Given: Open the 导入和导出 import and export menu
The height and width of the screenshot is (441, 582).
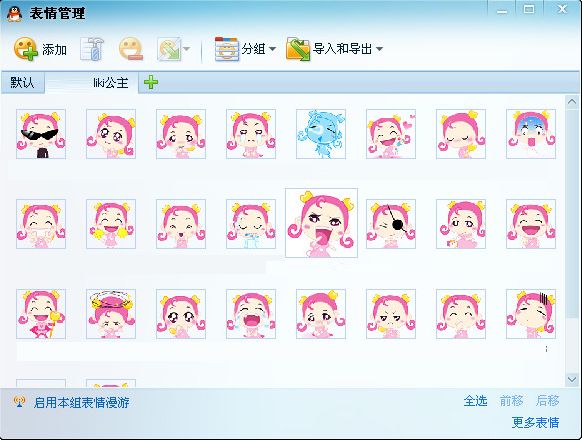Looking at the screenshot, I should coord(334,49).
